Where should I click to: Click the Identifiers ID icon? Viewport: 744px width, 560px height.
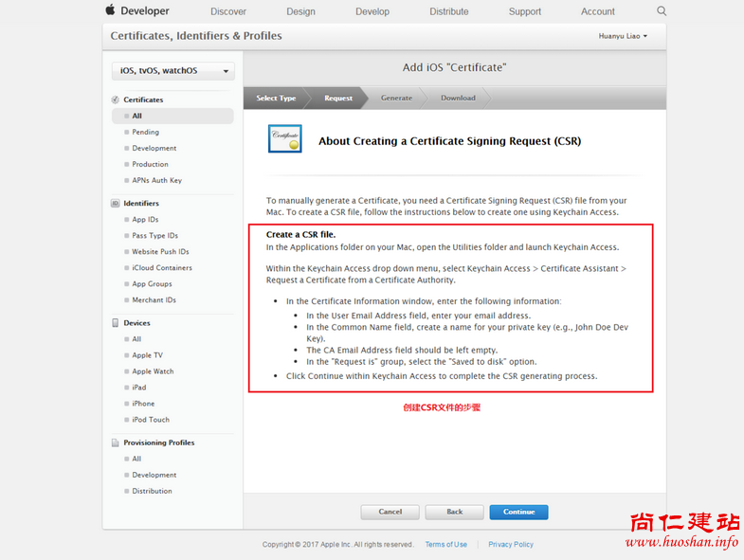pos(116,204)
